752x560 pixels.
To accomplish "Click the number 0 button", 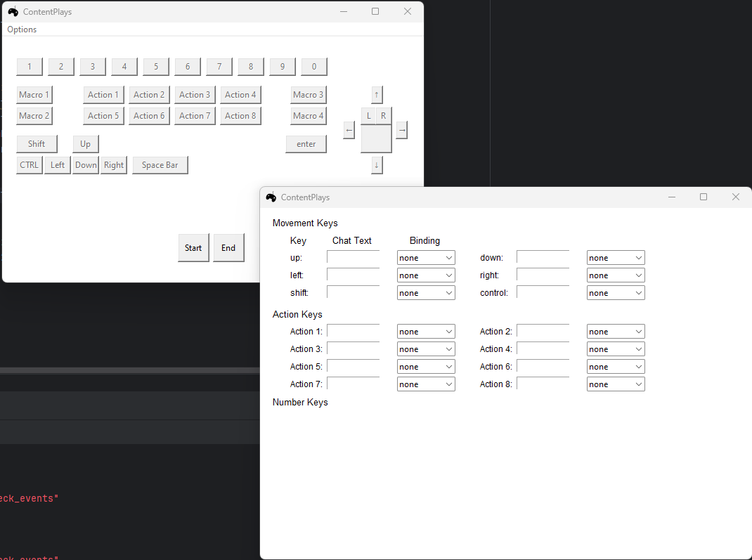I will point(314,67).
